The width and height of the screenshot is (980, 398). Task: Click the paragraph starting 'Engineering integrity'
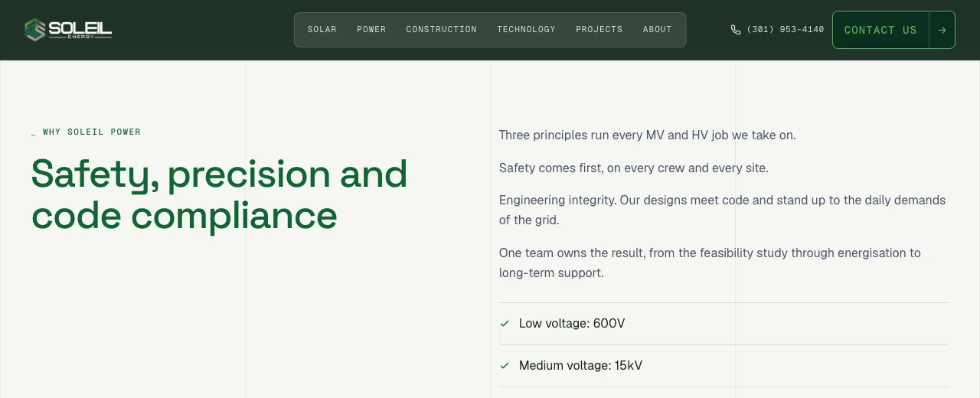722,210
